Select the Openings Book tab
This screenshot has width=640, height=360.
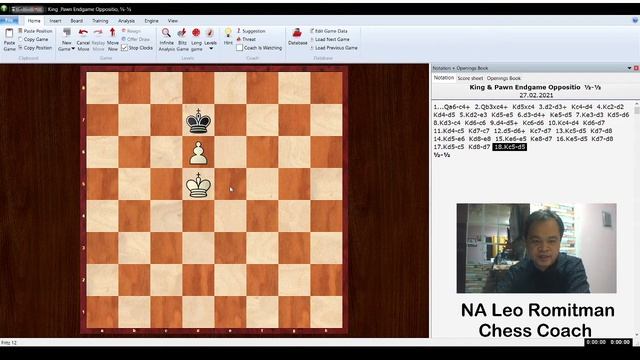point(504,78)
